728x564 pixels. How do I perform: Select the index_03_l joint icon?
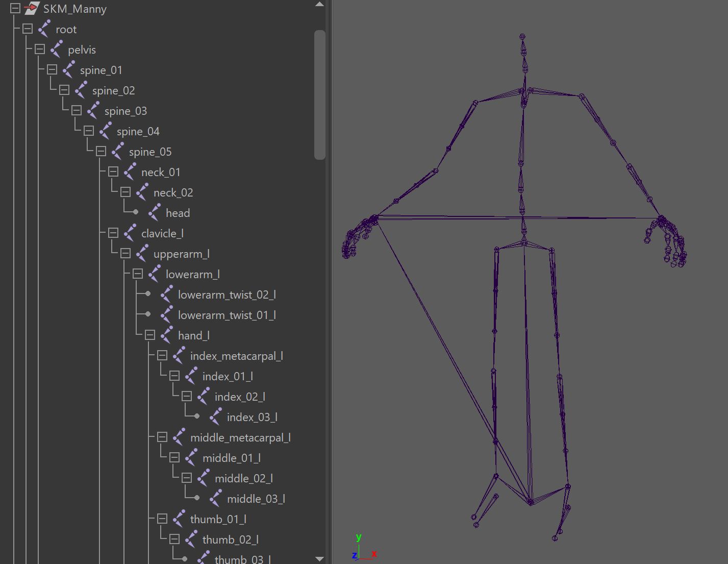click(x=216, y=417)
